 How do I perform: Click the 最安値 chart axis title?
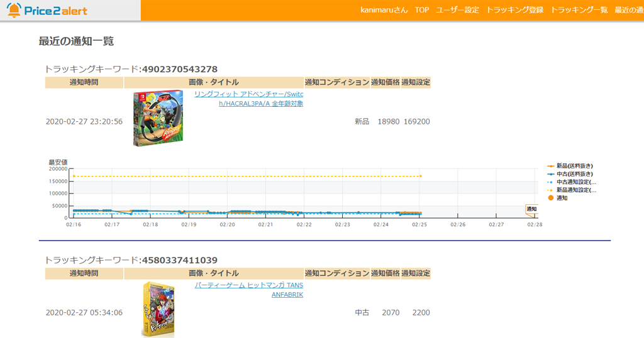(x=58, y=163)
